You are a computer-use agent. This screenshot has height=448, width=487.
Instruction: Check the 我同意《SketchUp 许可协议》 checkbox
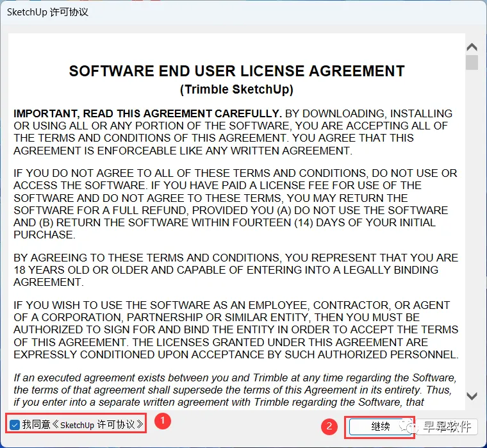pyautogui.click(x=15, y=424)
